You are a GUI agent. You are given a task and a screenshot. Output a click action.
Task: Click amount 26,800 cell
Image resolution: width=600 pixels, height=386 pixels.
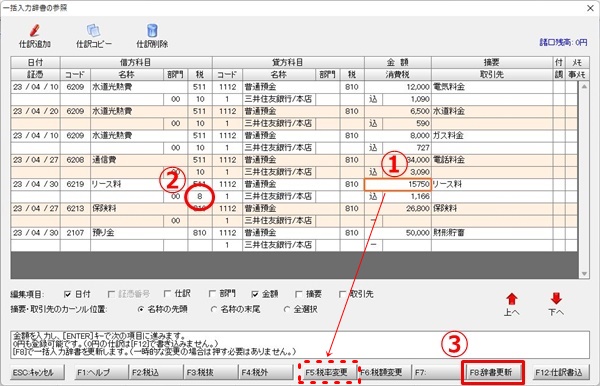click(398, 208)
